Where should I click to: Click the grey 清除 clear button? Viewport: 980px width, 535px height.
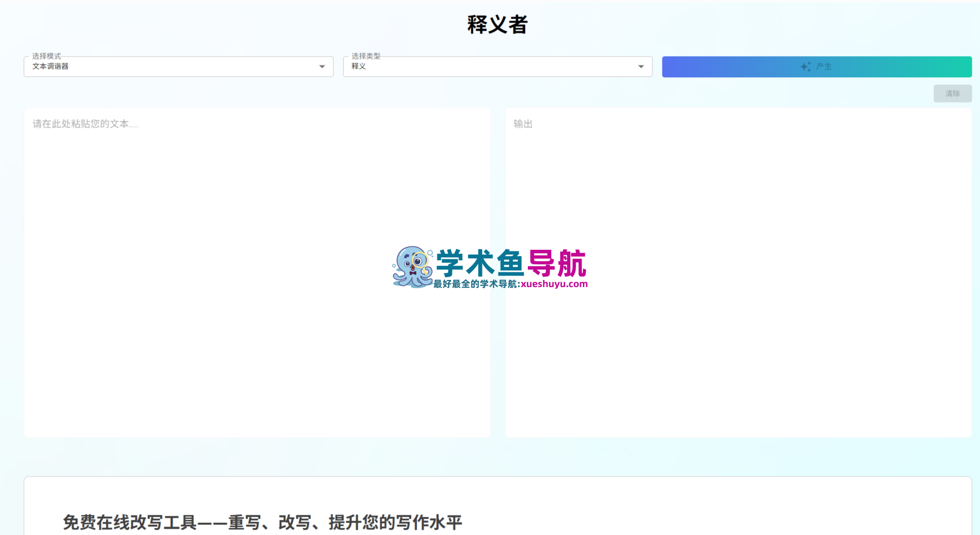pos(952,93)
